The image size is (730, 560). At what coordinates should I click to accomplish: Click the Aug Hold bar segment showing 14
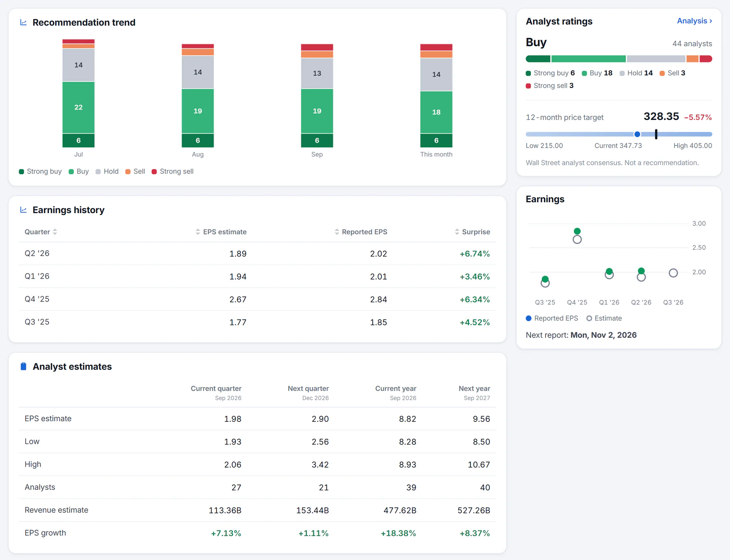(198, 72)
